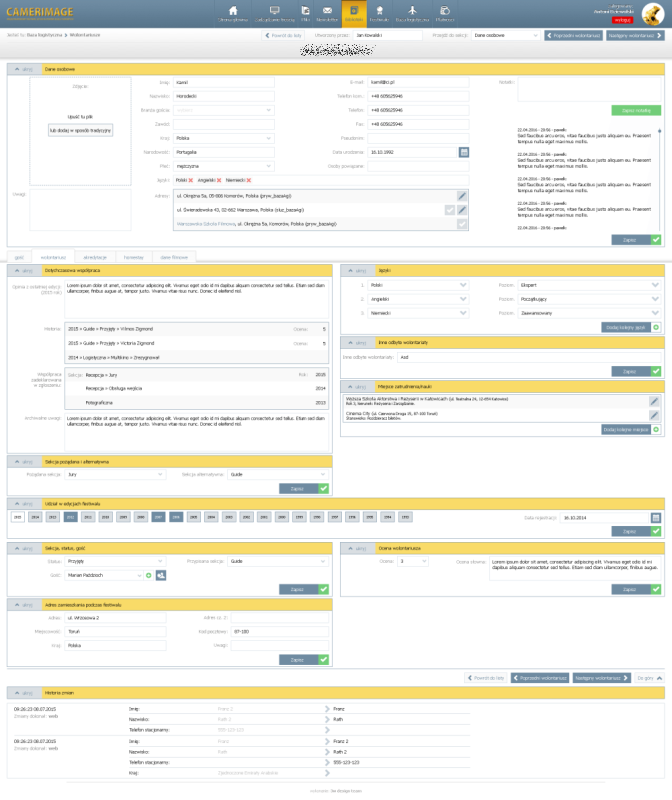Viewport: 672px width, 800px height.
Task: Toggle the 2012 festival edition box
Action: tap(70, 518)
